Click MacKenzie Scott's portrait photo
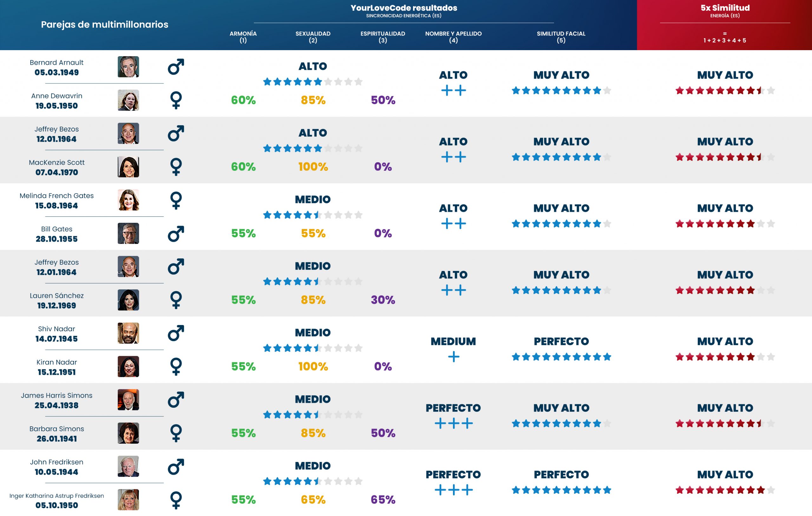The height and width of the screenshot is (516, 812). (x=128, y=167)
